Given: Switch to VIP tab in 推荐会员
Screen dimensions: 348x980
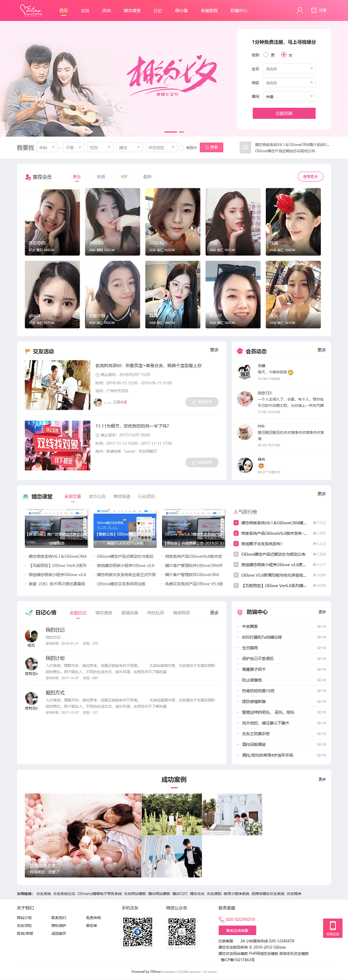Looking at the screenshot, I should pyautogui.click(x=124, y=177).
